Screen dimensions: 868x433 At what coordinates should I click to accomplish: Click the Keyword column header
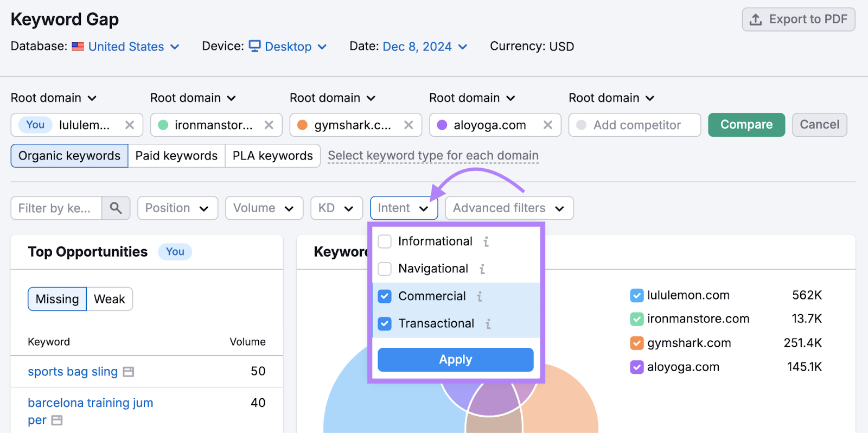coord(49,342)
